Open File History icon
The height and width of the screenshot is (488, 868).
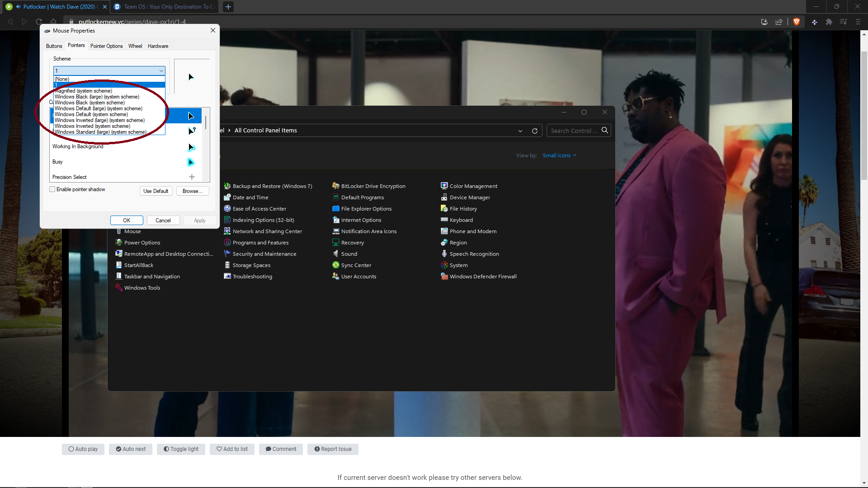pos(444,208)
